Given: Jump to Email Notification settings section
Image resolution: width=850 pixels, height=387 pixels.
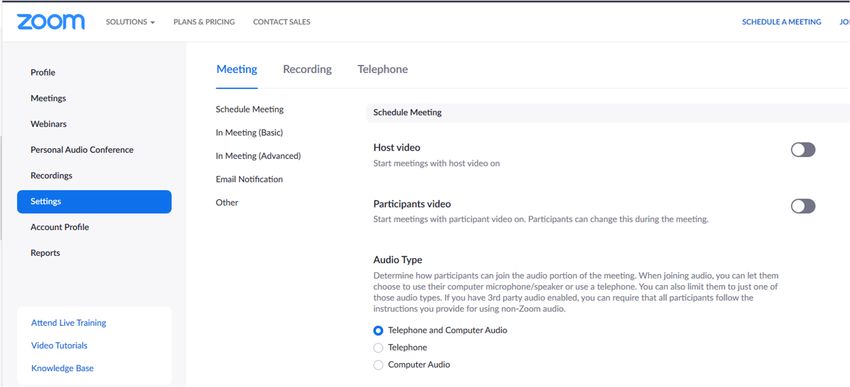Looking at the screenshot, I should [x=249, y=179].
